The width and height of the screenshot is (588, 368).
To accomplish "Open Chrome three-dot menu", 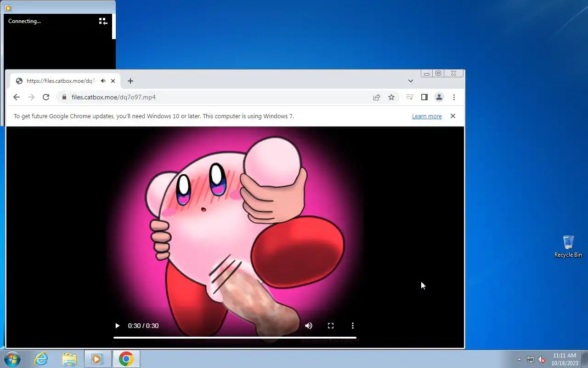I will click(454, 97).
